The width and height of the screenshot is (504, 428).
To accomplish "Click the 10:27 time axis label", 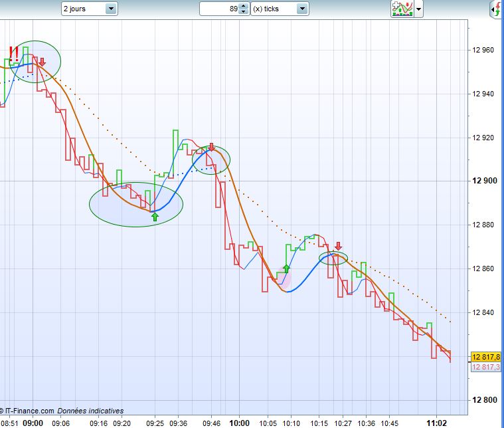I will pos(343,423).
